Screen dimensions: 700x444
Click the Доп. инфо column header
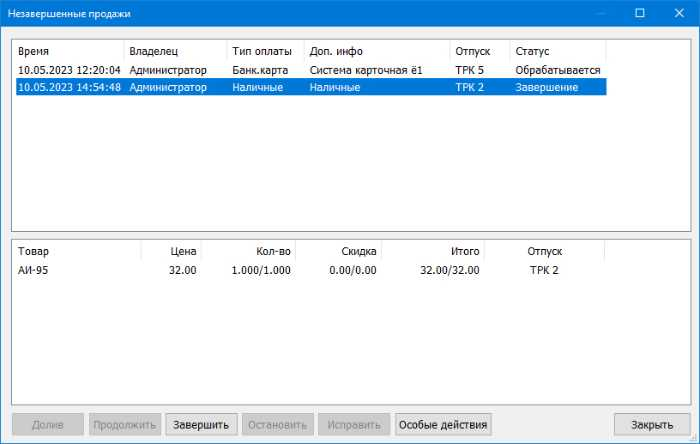point(376,51)
